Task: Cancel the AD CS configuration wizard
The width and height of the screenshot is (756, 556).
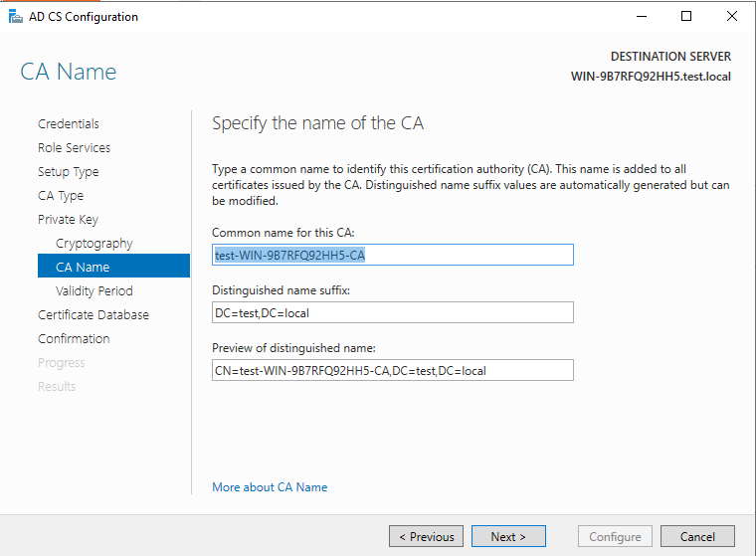Action: [x=697, y=537]
